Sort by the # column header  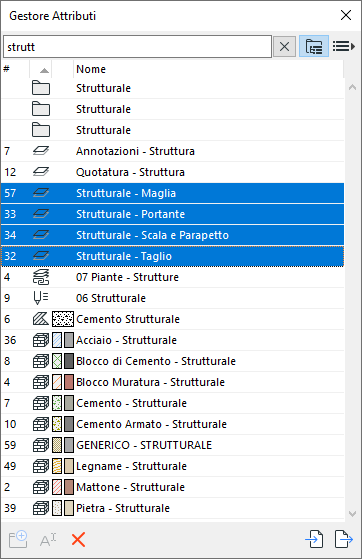(x=15, y=69)
